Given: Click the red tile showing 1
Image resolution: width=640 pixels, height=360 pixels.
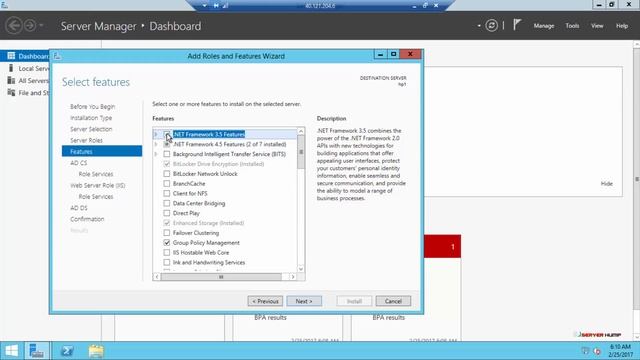Looking at the screenshot, I should click(x=442, y=246).
